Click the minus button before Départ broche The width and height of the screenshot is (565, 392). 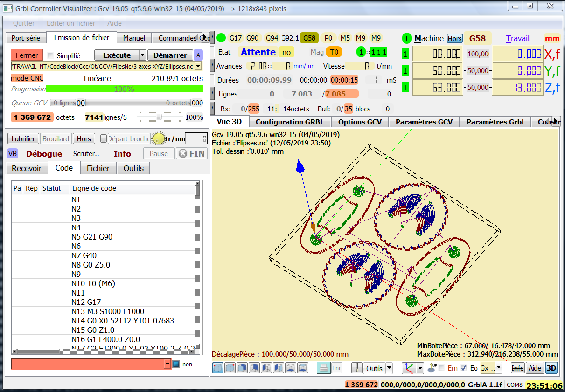pyautogui.click(x=104, y=138)
